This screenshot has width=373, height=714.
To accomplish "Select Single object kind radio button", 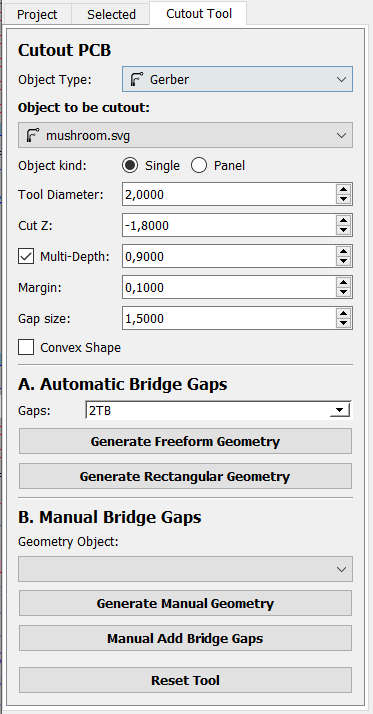I will click(x=130, y=166).
